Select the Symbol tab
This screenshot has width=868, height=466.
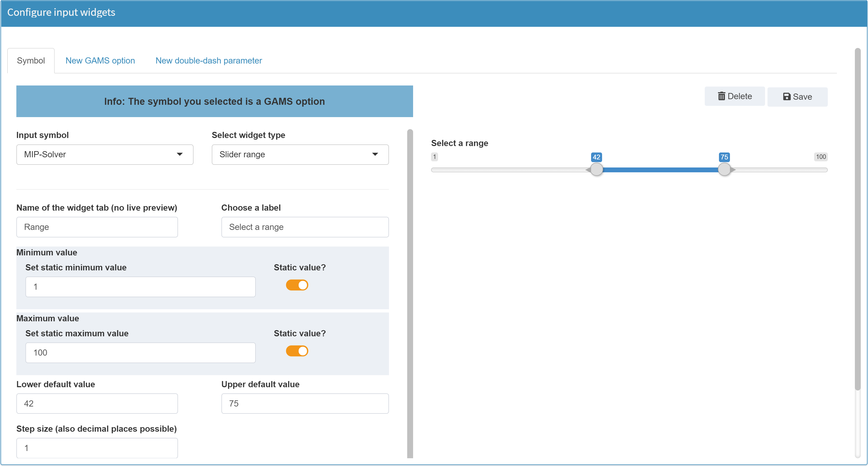[31, 61]
